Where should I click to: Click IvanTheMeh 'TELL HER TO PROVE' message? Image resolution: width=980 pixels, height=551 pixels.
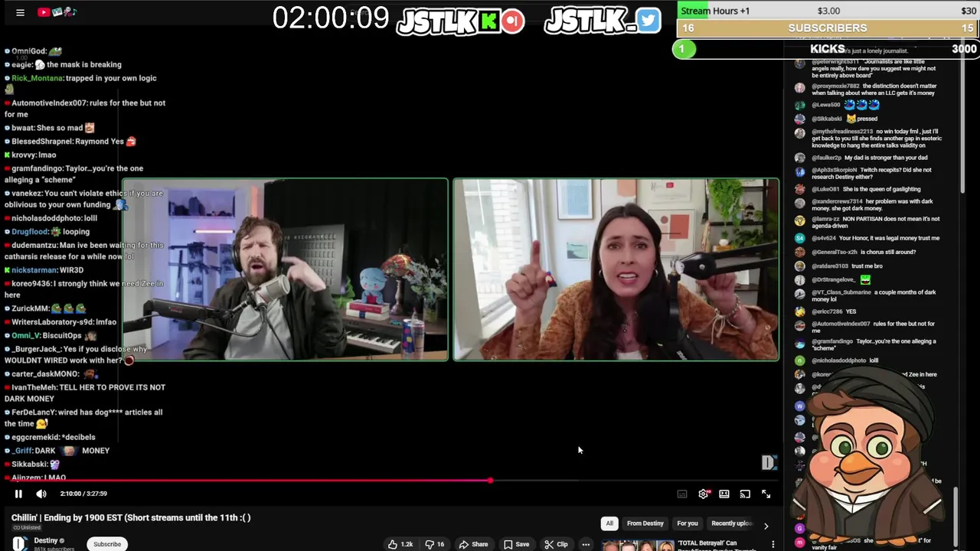click(85, 393)
